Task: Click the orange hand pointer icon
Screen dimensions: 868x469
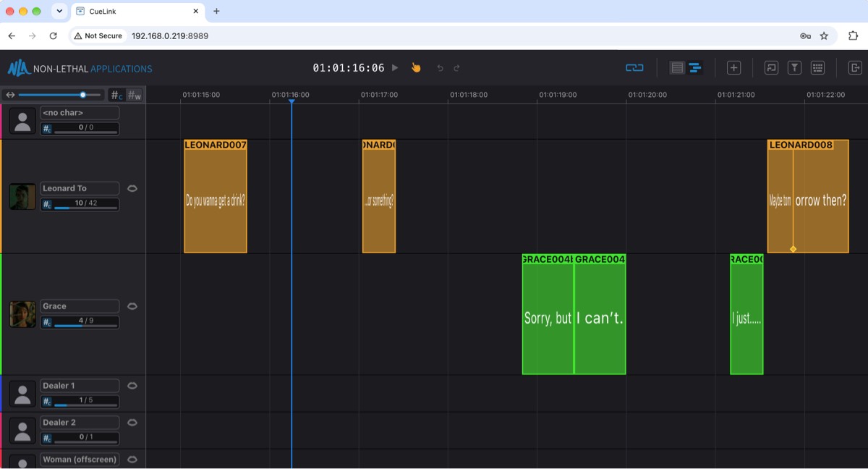Action: [416, 68]
